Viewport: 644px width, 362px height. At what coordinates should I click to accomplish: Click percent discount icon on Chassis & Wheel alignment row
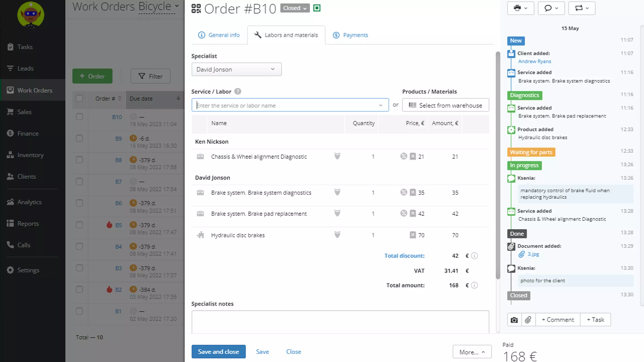point(404,156)
